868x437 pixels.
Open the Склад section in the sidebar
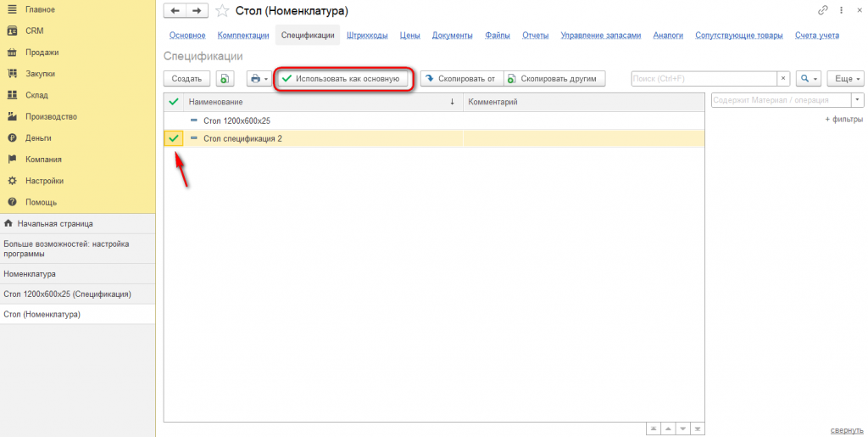[x=36, y=95]
